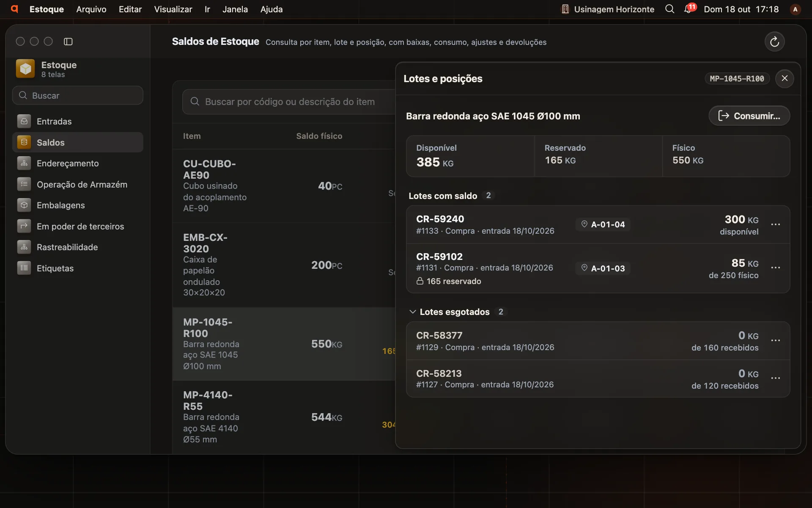The image size is (812, 508).
Task: Open Etiquetas barcode screen
Action: tap(78, 268)
